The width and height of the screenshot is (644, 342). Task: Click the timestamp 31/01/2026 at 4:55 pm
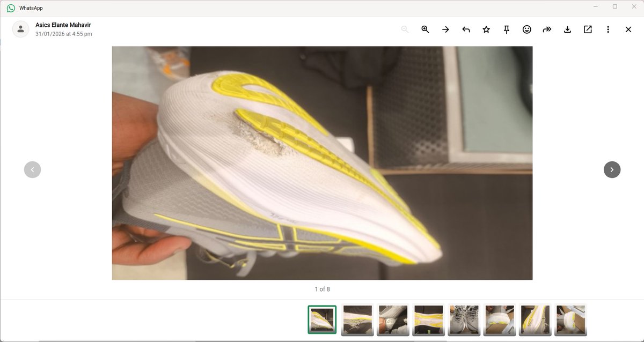click(63, 34)
